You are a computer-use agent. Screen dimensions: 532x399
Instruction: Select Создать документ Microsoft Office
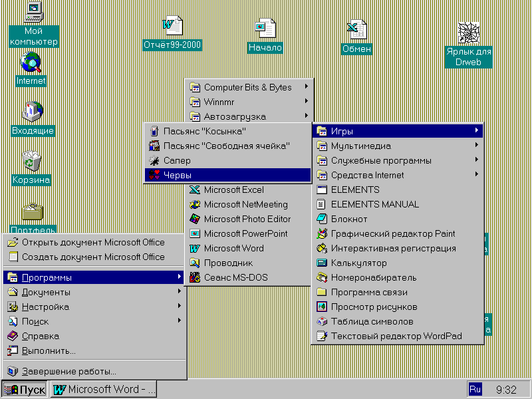pos(94,257)
